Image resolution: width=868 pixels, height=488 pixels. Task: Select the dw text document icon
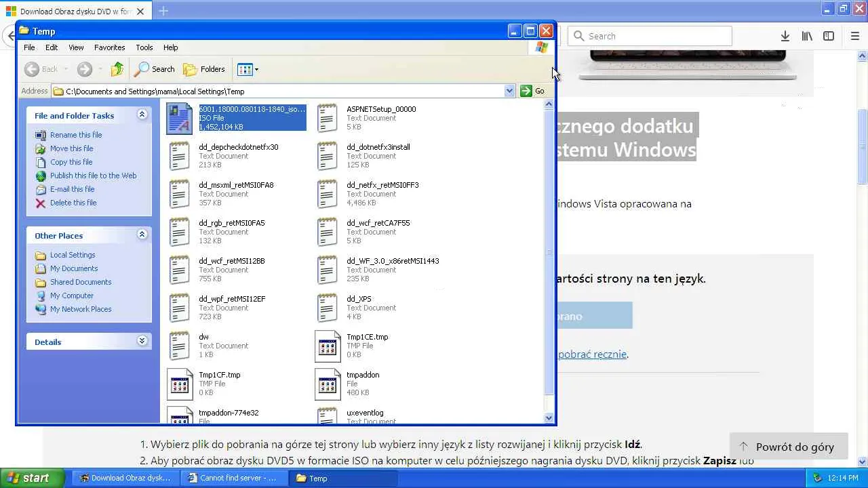click(180, 346)
